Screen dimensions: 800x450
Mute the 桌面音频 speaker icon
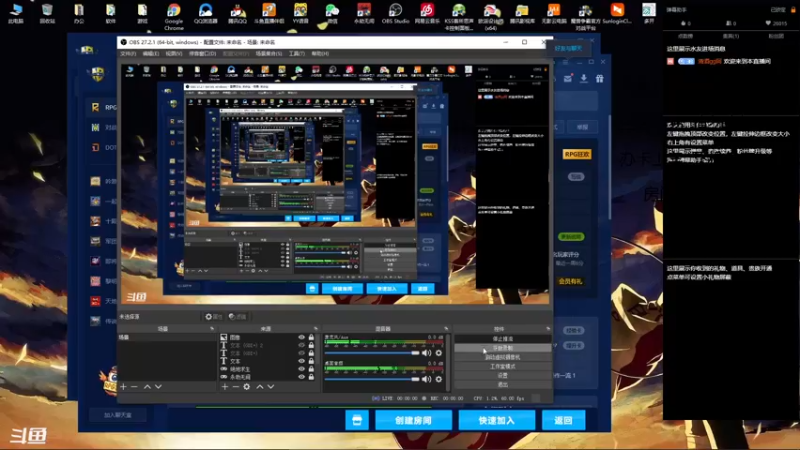(x=427, y=379)
